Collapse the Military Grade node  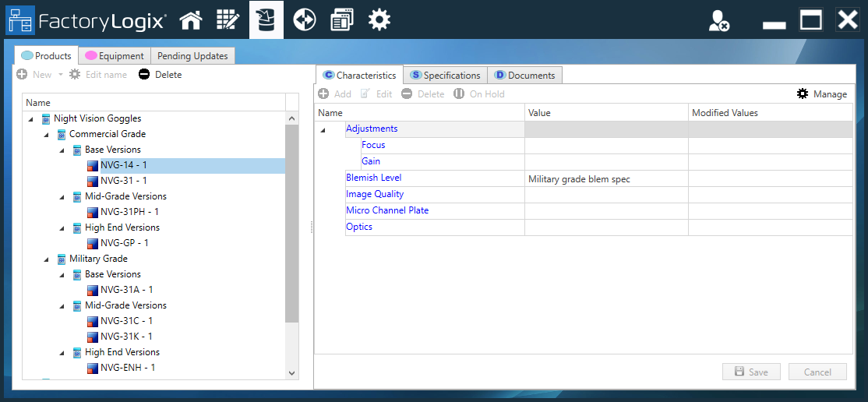point(46,259)
